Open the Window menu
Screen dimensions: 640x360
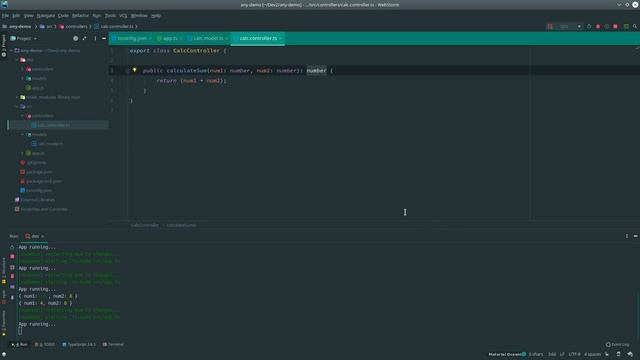[139, 16]
